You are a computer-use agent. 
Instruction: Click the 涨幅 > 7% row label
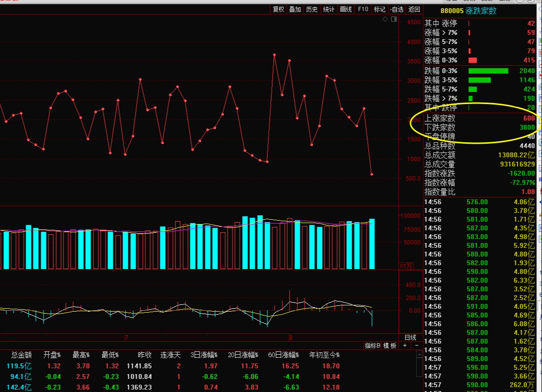[x=441, y=32]
